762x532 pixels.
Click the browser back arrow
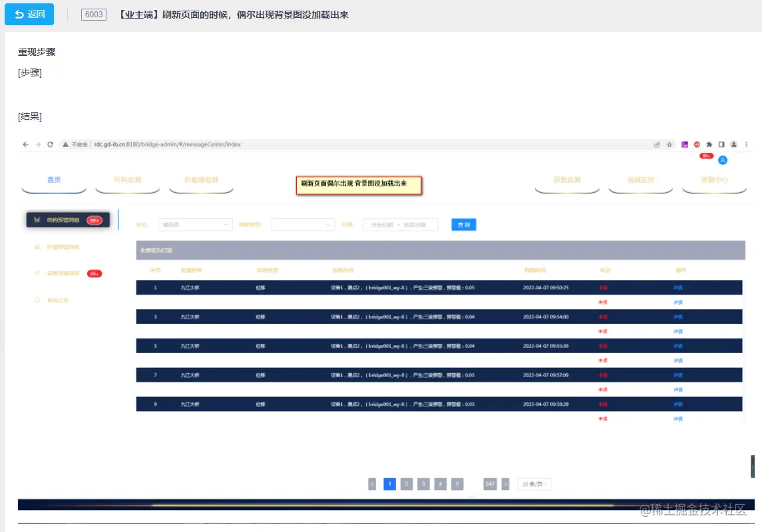pos(25,144)
